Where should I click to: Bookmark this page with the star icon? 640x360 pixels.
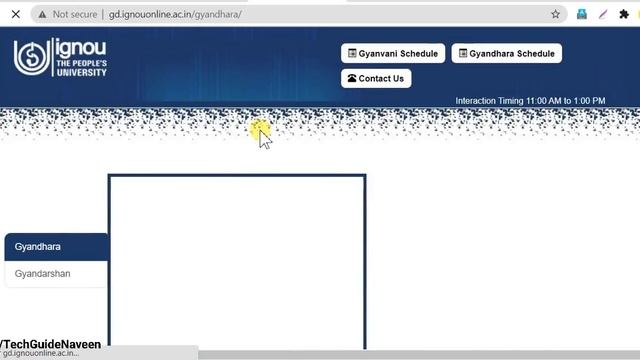point(555,14)
